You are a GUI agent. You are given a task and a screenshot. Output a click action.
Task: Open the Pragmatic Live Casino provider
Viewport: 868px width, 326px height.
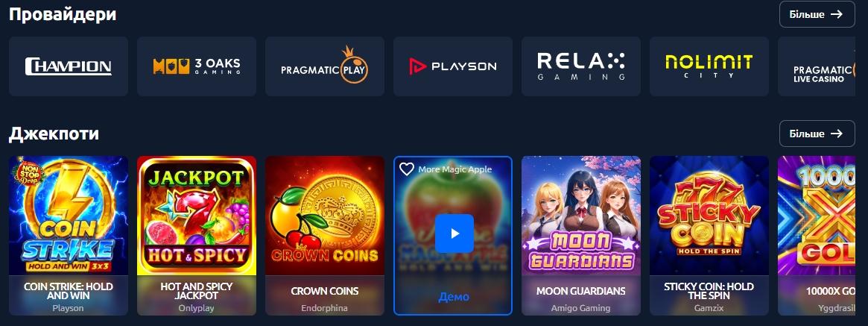[823, 66]
